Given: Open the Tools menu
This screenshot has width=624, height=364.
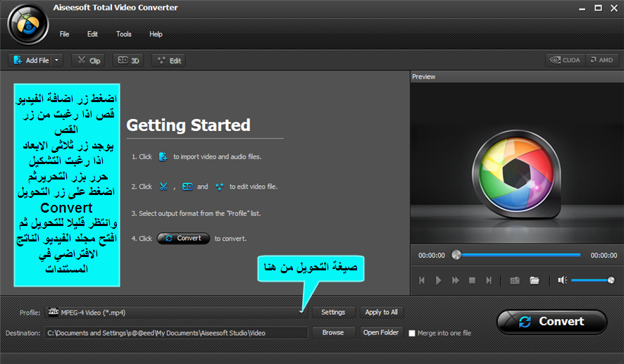Looking at the screenshot, I should pos(124,34).
